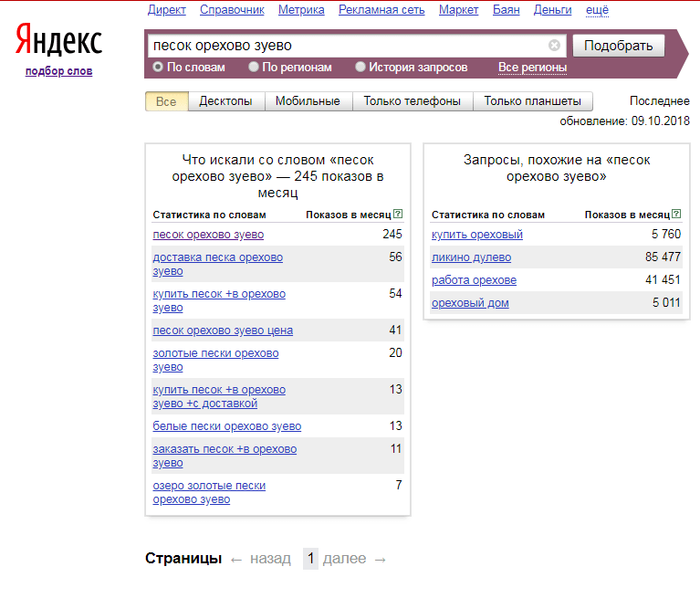This screenshot has height=598, width=700.
Task: Select the 'По словам' radio button
Action: click(x=158, y=67)
